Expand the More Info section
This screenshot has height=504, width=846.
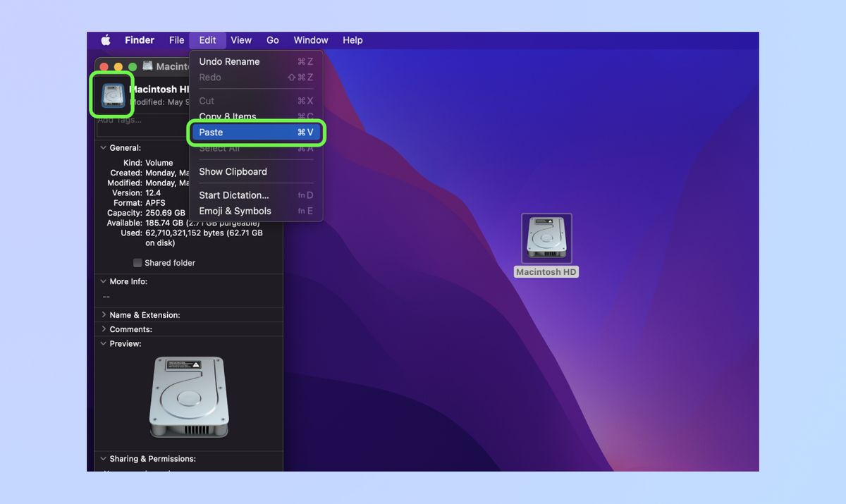coord(103,281)
